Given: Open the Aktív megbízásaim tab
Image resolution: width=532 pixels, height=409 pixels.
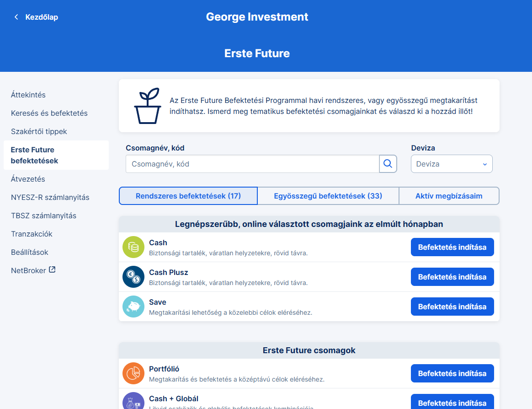Looking at the screenshot, I should (449, 196).
